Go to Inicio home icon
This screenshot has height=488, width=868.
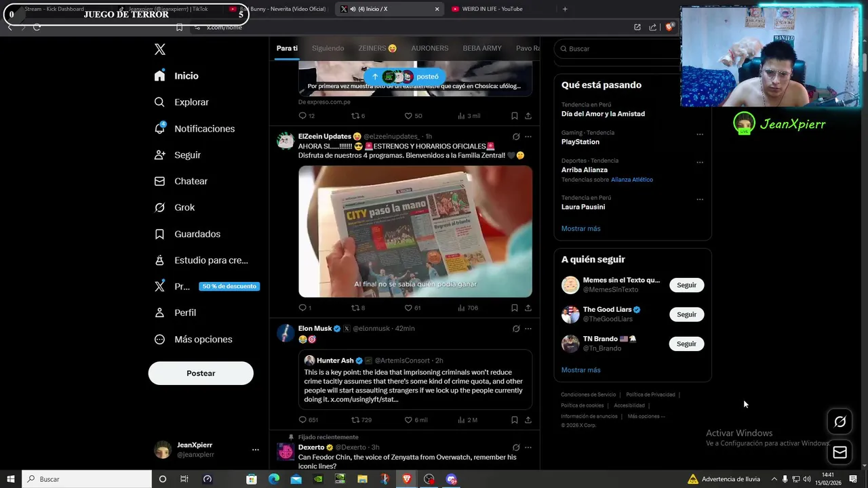pos(159,76)
